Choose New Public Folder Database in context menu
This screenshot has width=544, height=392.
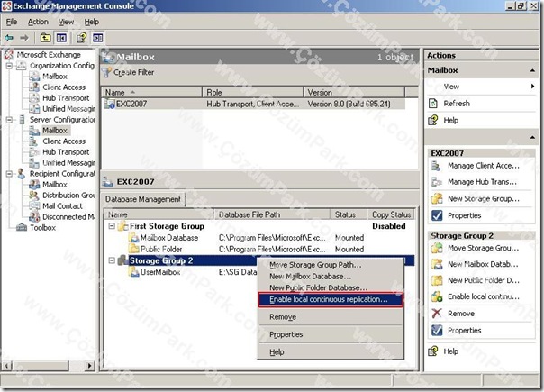click(331, 287)
